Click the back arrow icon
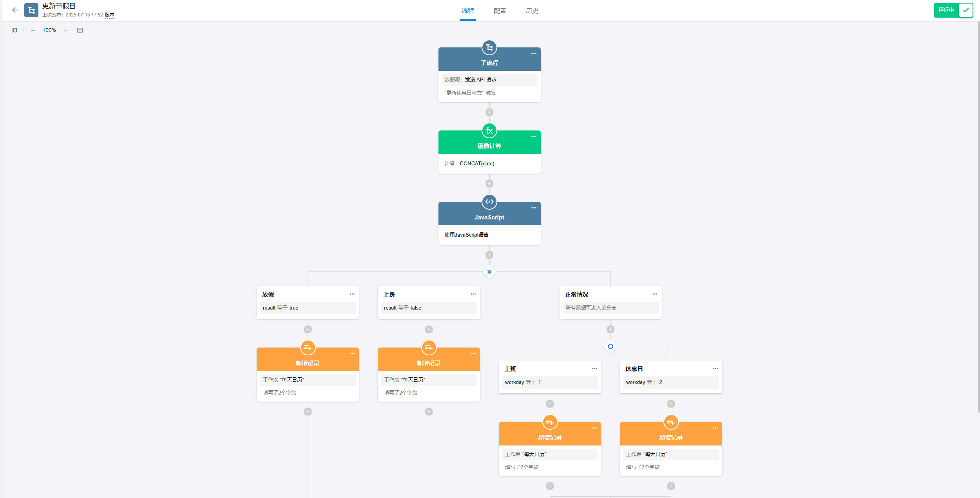Viewport: 980px width, 498px height. pyautogui.click(x=15, y=10)
